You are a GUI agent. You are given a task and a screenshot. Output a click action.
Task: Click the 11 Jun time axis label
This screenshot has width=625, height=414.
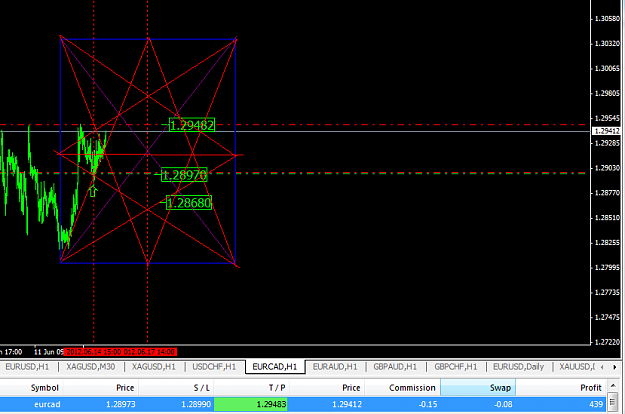[48, 352]
